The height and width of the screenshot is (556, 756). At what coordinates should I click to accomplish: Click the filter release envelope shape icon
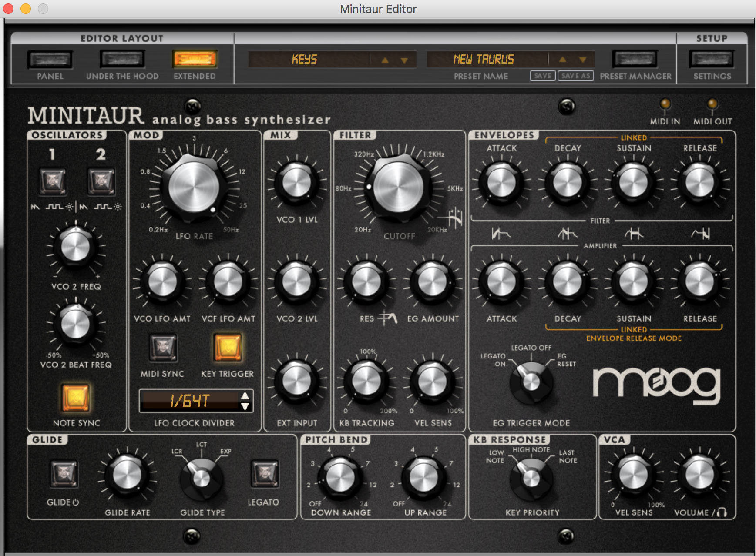(700, 234)
